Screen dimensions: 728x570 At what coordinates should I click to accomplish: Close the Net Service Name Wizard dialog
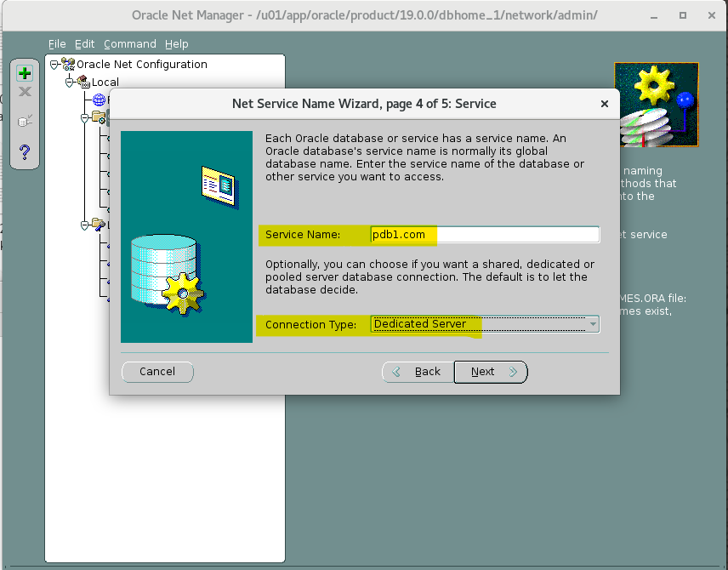click(604, 104)
